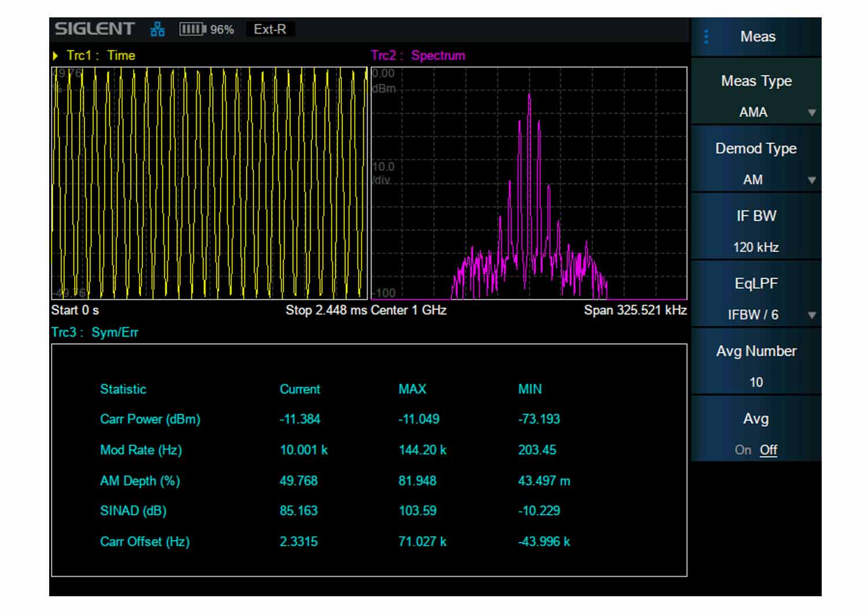Set averaging to On
868x613 pixels.
[743, 450]
